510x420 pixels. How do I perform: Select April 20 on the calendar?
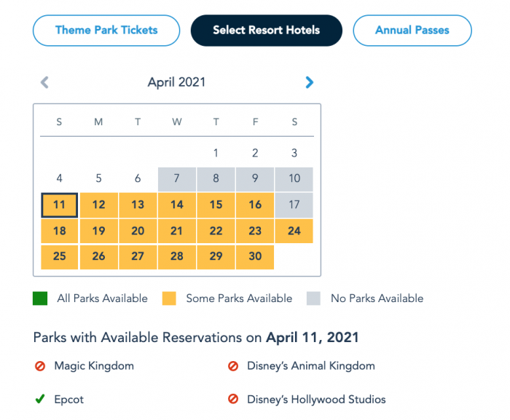[x=138, y=231]
